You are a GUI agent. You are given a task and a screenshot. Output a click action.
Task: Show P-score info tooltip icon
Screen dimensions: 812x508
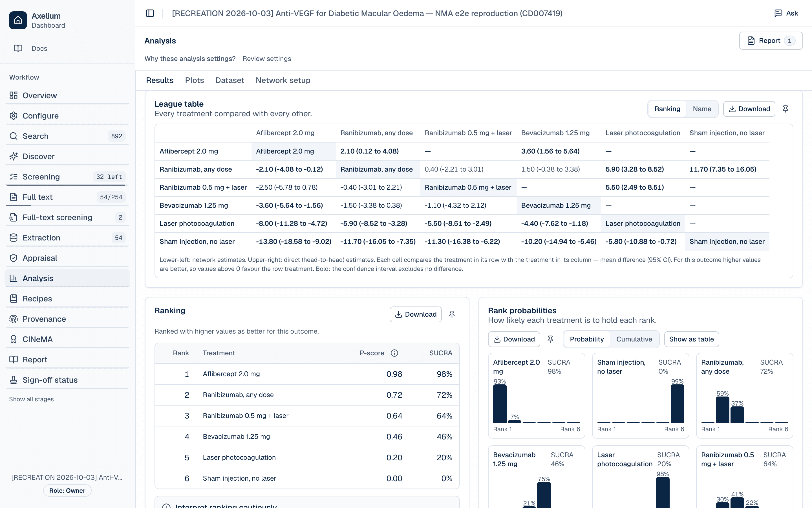(x=395, y=353)
